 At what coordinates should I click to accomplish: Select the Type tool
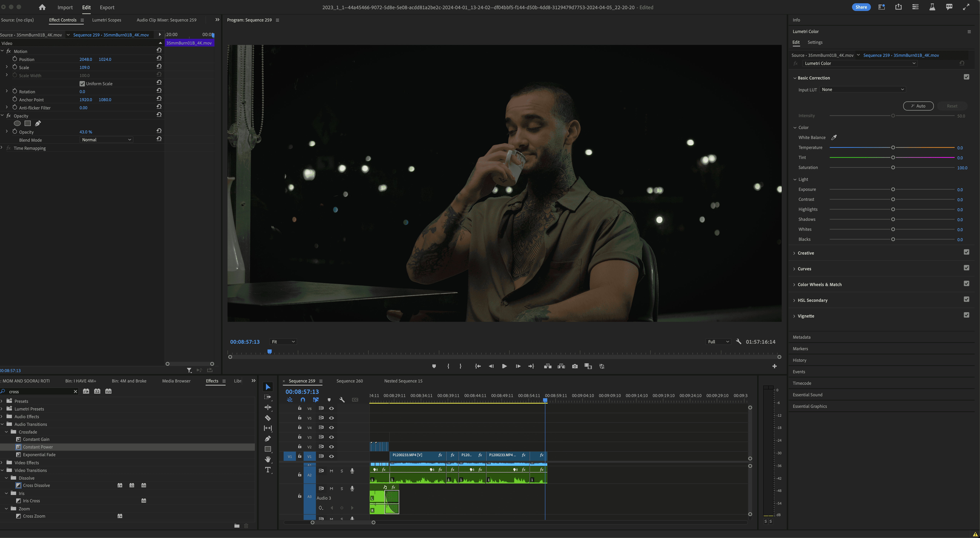click(x=268, y=470)
